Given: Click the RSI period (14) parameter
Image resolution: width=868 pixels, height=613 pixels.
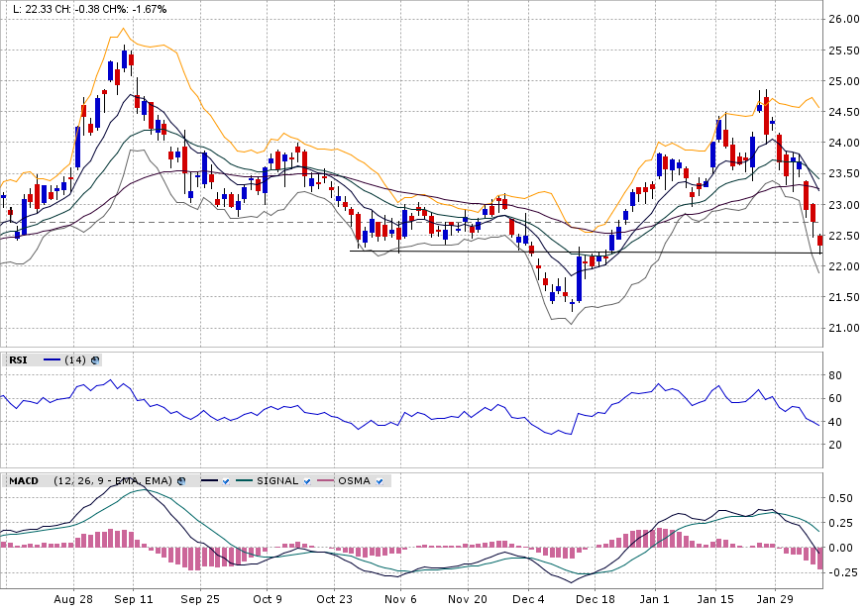Looking at the screenshot, I should 74,360.
